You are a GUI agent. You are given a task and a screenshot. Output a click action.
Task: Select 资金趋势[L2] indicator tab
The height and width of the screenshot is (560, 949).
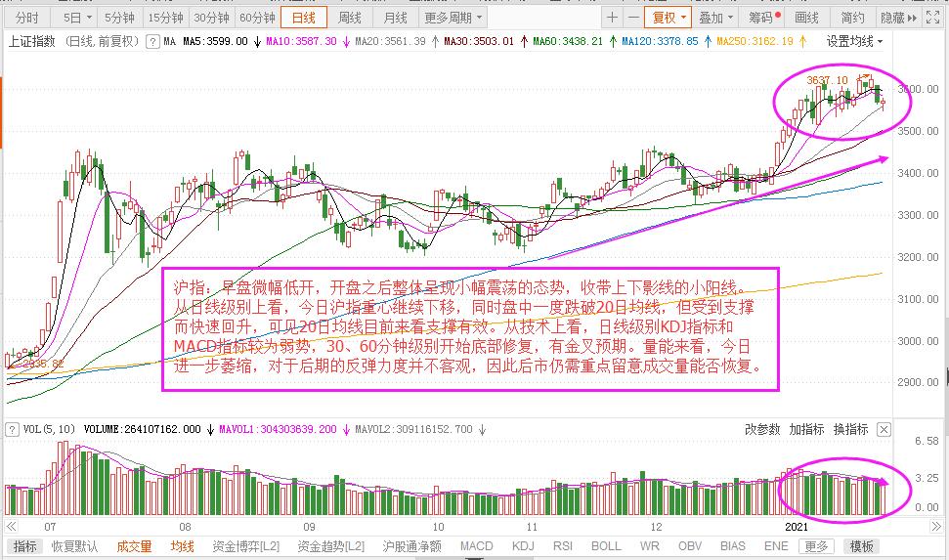[x=331, y=546]
